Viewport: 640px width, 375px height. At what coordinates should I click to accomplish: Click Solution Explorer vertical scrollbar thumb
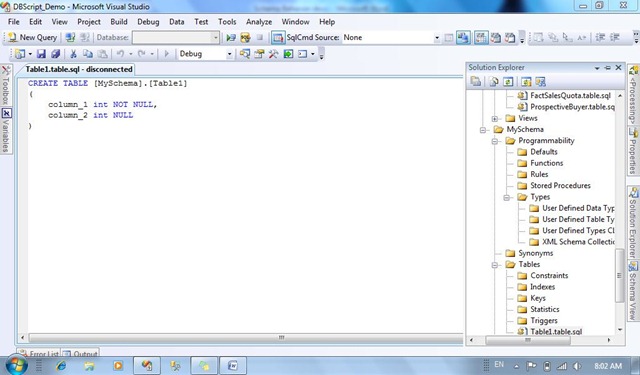point(620,275)
